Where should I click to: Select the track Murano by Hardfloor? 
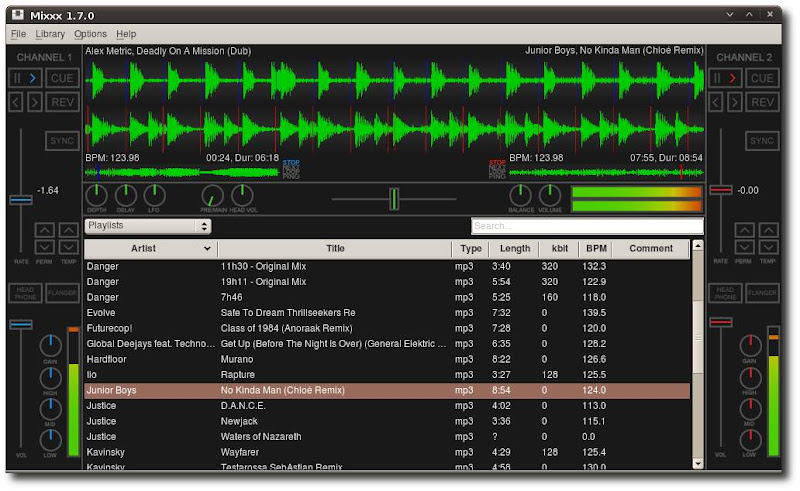[387, 359]
